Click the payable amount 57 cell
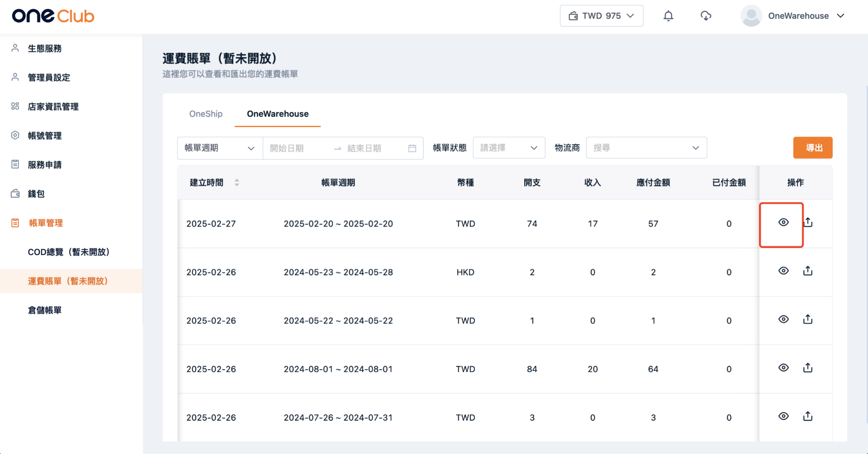This screenshot has width=868, height=475. click(x=653, y=224)
